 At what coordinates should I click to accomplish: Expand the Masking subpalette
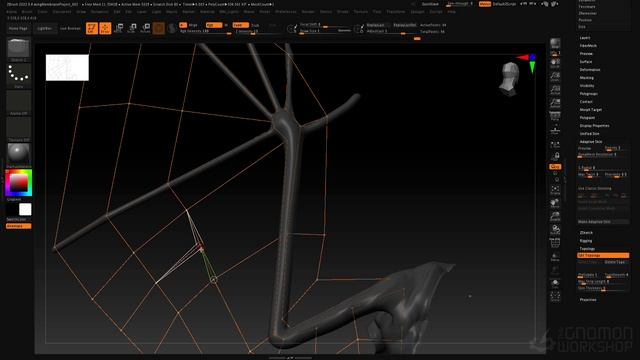pyautogui.click(x=587, y=78)
